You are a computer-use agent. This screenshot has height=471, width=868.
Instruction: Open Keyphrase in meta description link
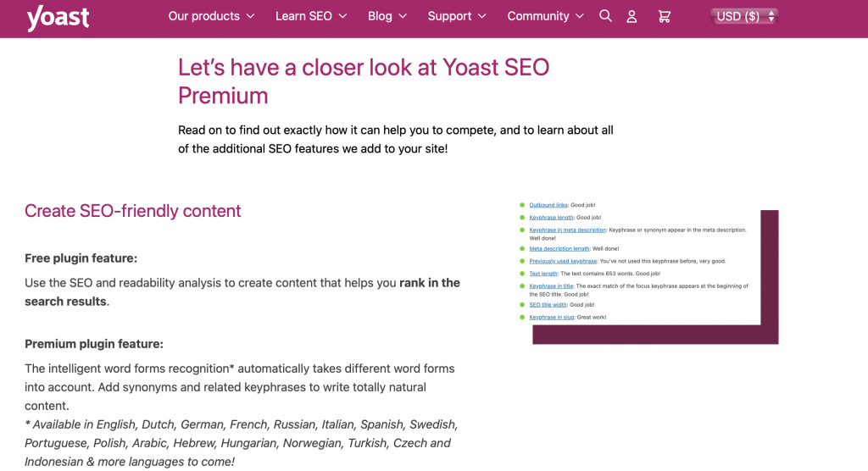(x=568, y=230)
